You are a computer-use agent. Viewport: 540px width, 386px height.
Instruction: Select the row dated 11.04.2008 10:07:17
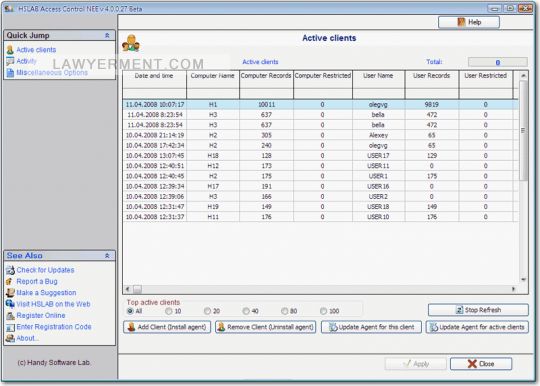320,105
